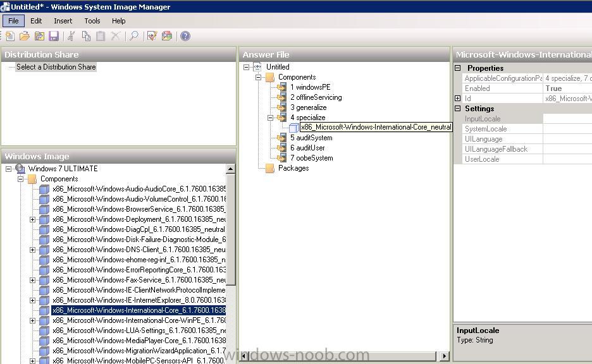Open the File menu

(x=13, y=21)
